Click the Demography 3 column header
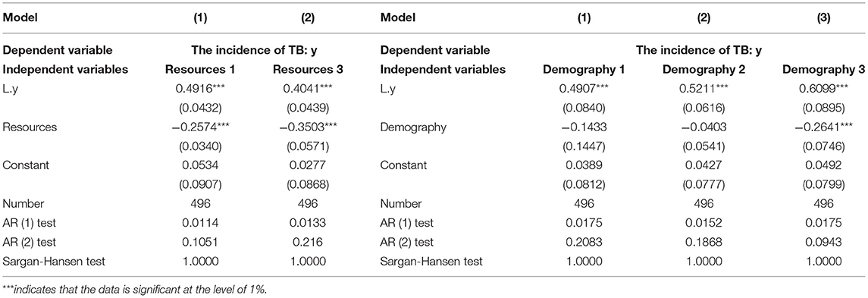The width and height of the screenshot is (868, 298). point(810,71)
